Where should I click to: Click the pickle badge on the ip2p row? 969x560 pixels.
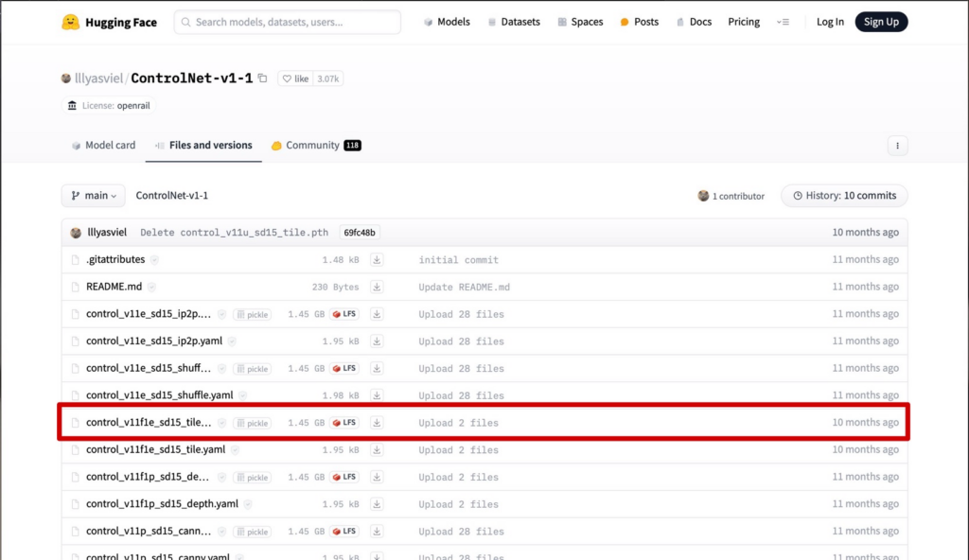click(x=252, y=315)
